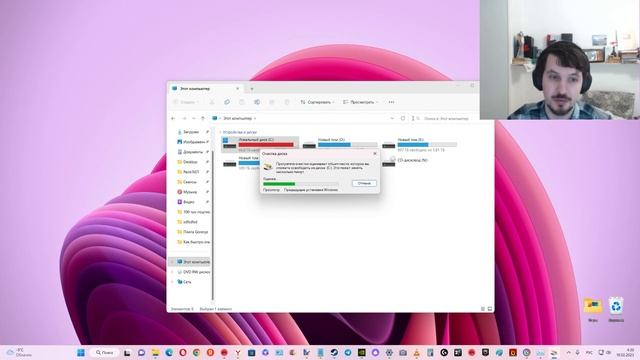Open Видео in the sidebar
This screenshot has width=640, height=360.
pos(190,202)
